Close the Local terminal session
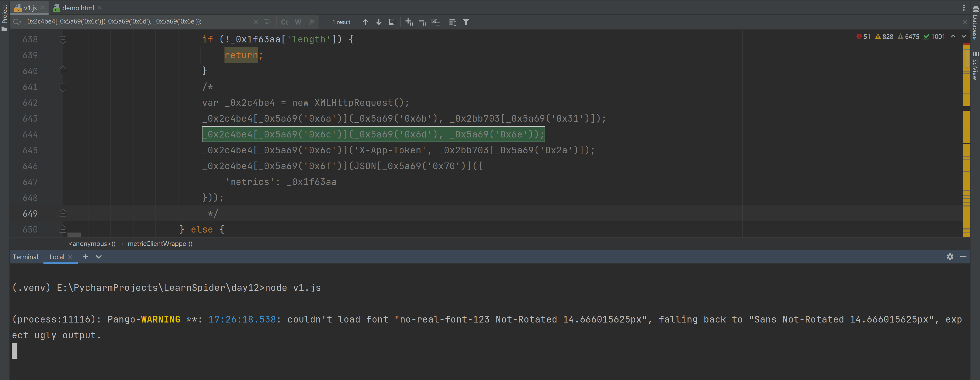 (70, 257)
